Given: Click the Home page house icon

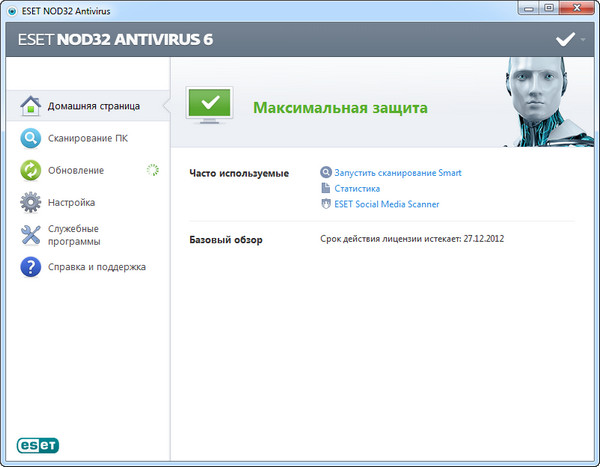Looking at the screenshot, I should [x=31, y=106].
